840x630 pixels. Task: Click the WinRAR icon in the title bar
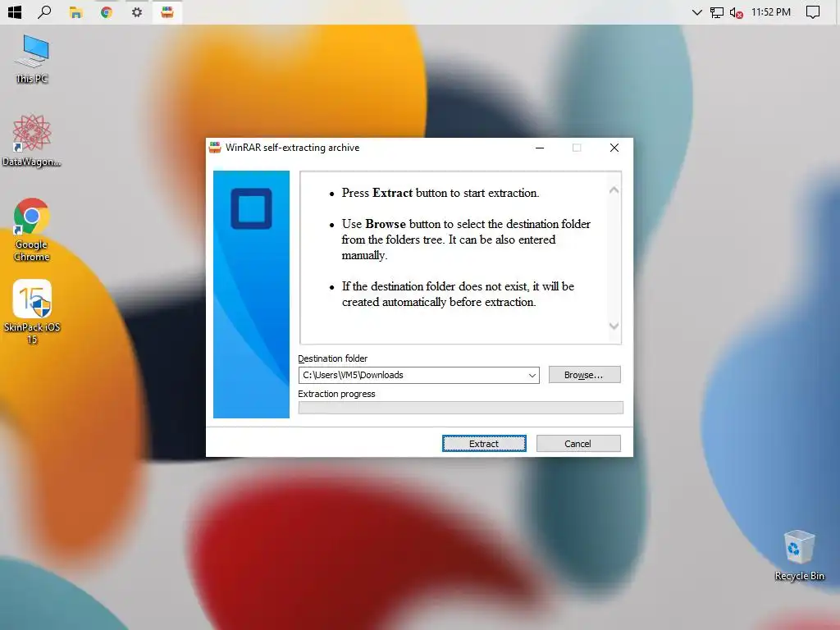click(x=215, y=148)
